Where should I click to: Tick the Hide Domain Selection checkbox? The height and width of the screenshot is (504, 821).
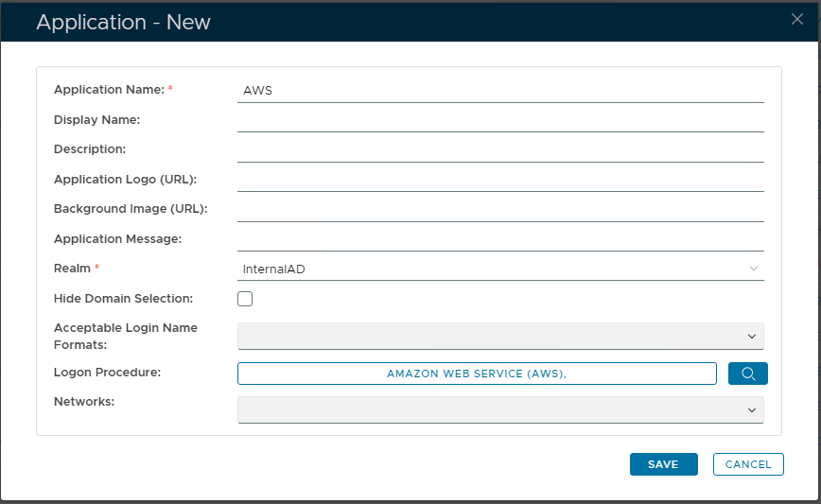[245, 299]
